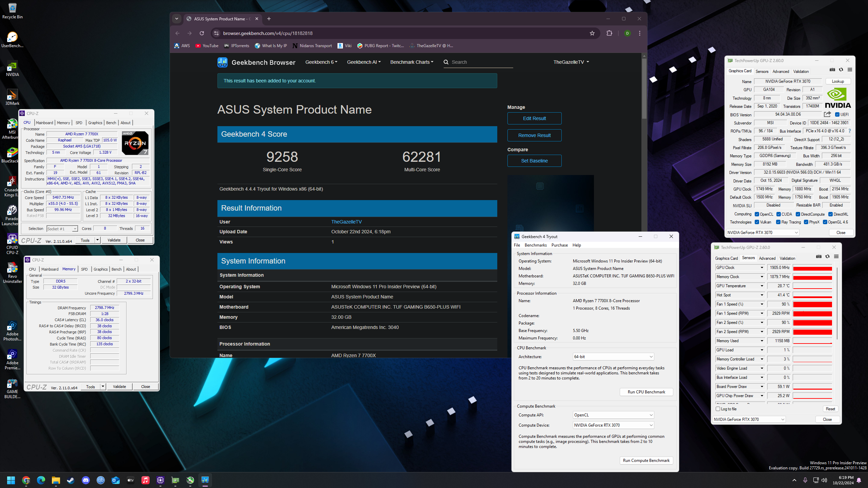The height and width of the screenshot is (488, 868).
Task: Click the Set Baseline button
Action: tap(534, 161)
